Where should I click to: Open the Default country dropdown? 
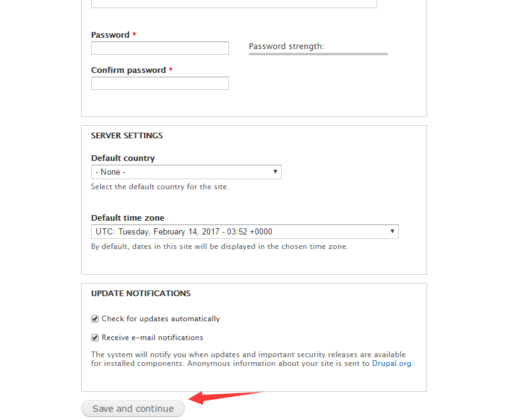tap(186, 172)
